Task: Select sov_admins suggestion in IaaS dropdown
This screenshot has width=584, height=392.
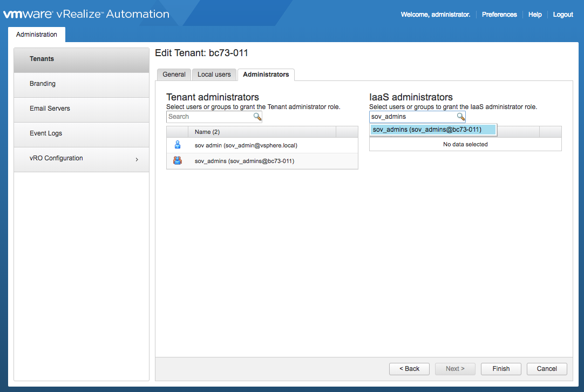Action: point(433,129)
